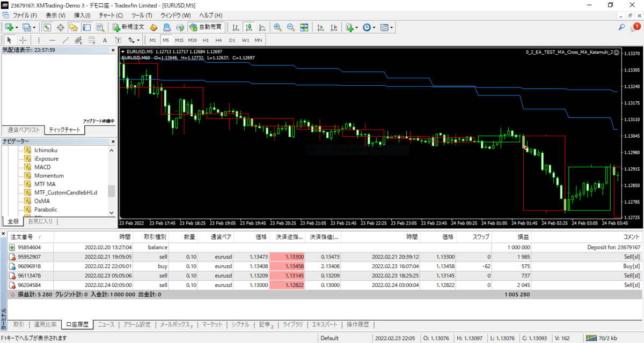Screen dimensions: 644x343
Task: Switch chart to H1 timeframe
Action: coord(206,40)
